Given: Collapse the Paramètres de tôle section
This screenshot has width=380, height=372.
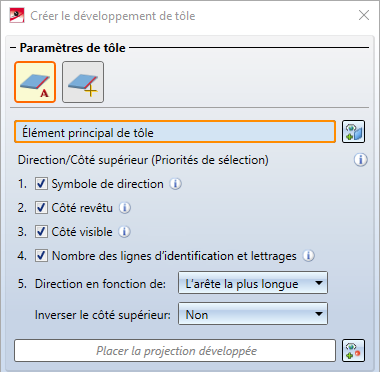Looking at the screenshot, I should tap(13, 48).
